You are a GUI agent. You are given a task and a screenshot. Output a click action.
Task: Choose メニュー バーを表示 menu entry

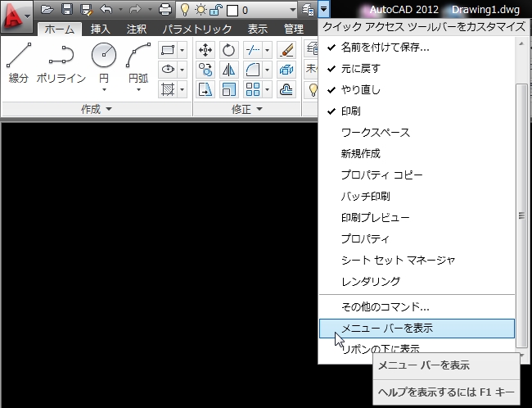click(417, 329)
